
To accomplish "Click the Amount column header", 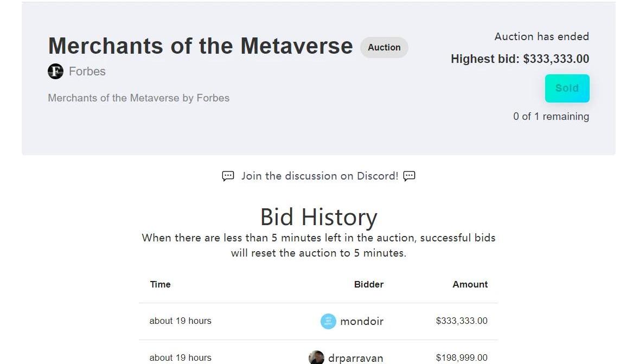I will pos(470,284).
